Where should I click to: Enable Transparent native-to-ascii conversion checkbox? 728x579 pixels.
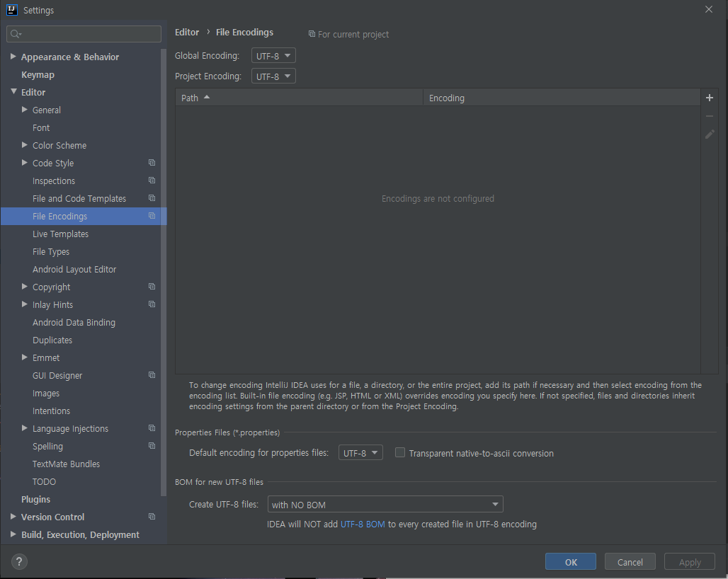coord(399,452)
